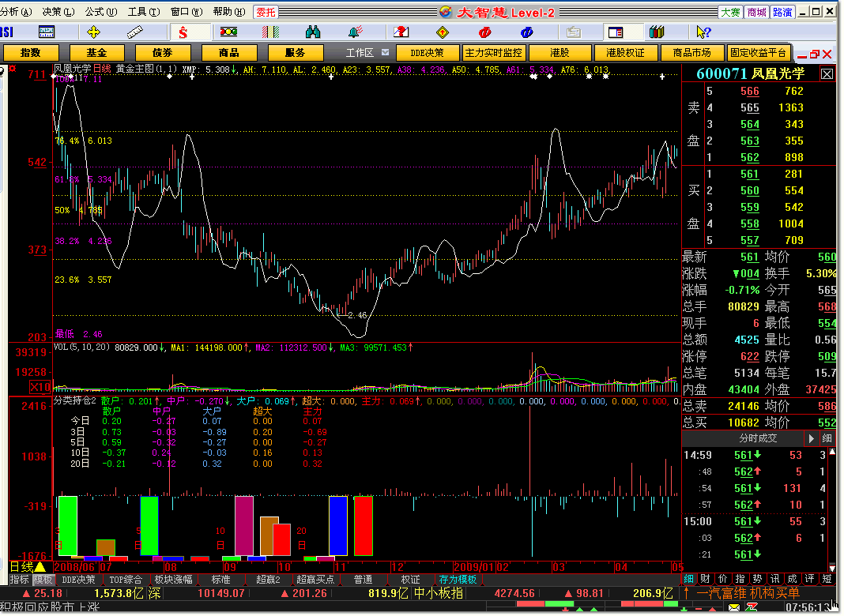Click the red dollar sign icon
Viewport: 844px width, 616px height.
click(x=183, y=33)
